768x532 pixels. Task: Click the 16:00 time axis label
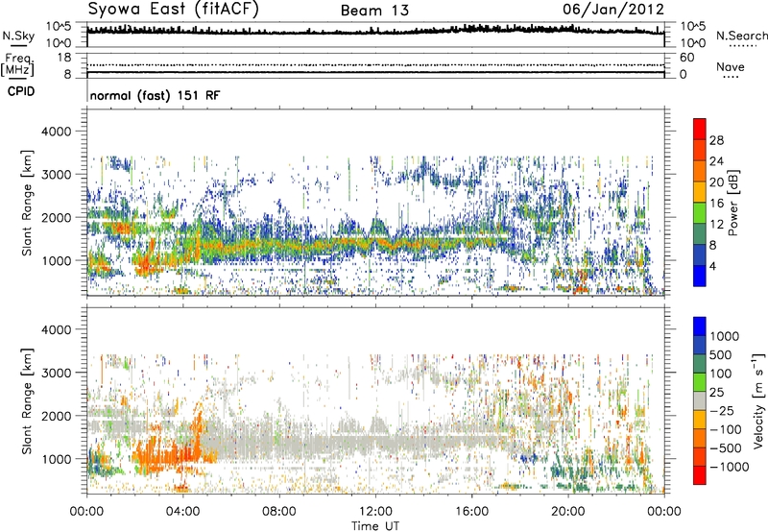(x=471, y=512)
